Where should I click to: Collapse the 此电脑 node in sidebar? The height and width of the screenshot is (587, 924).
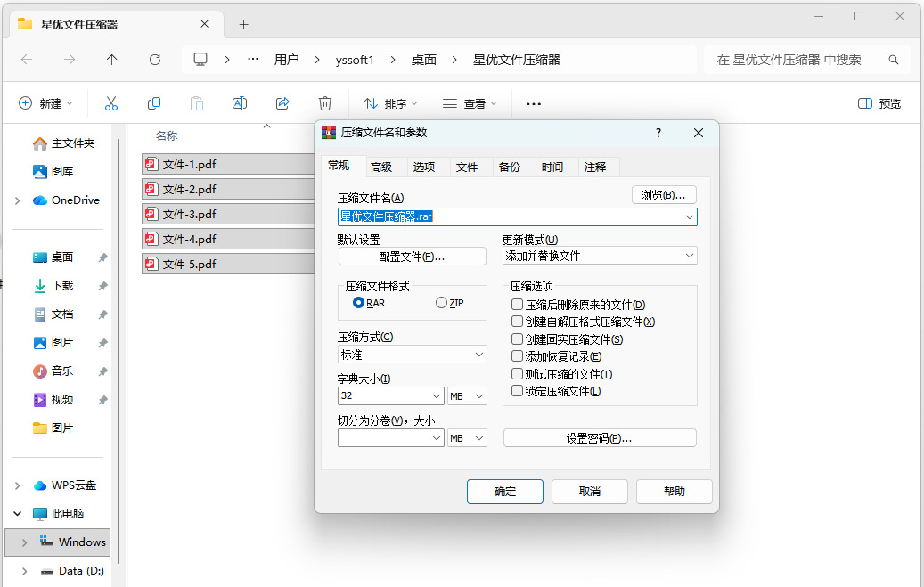(18, 514)
